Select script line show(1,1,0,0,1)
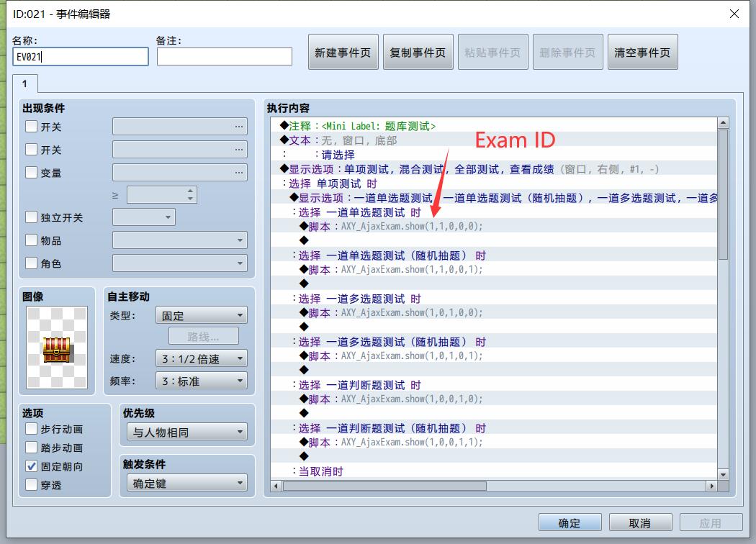 [x=494, y=270]
